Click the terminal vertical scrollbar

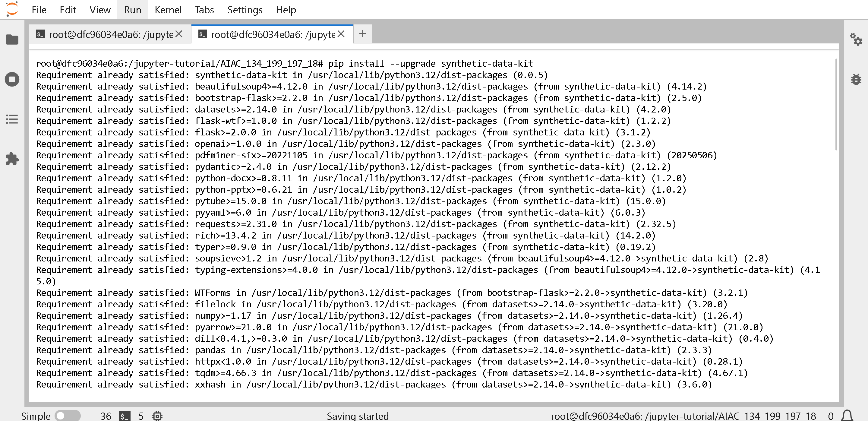click(x=836, y=104)
